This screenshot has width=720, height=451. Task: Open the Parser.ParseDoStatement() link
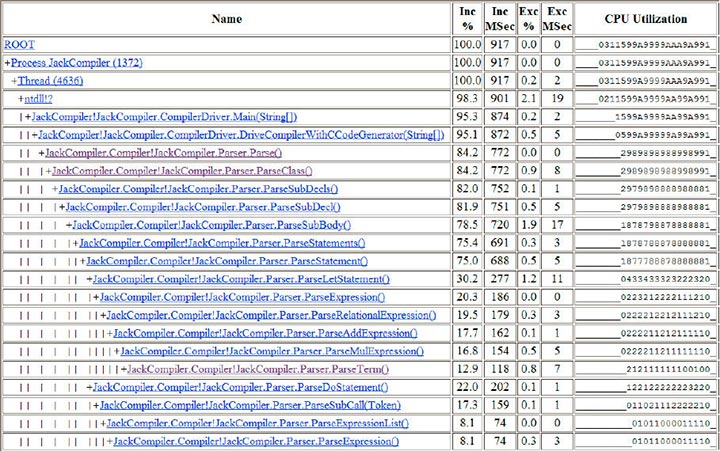pyautogui.click(x=240, y=387)
